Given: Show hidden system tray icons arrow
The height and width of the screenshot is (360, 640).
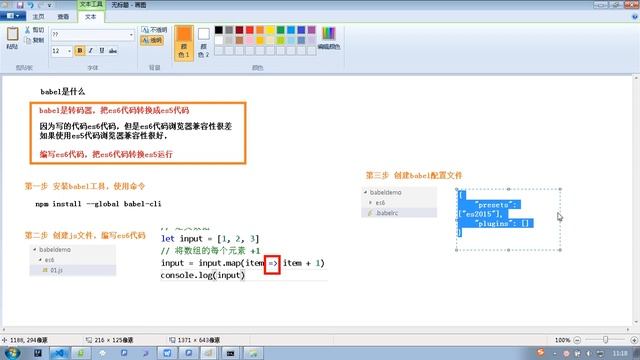Looking at the screenshot, I should pyautogui.click(x=555, y=353).
